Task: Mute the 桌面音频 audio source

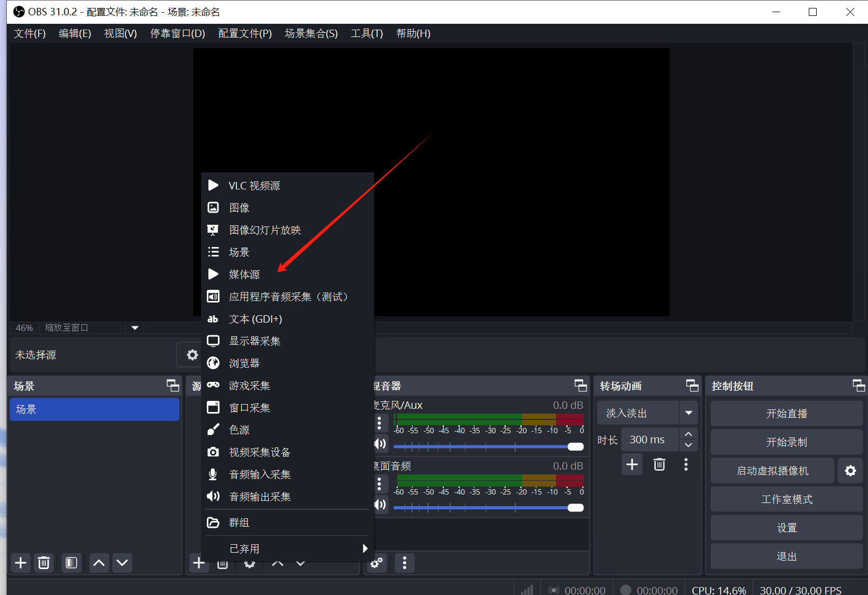Action: [x=380, y=505]
